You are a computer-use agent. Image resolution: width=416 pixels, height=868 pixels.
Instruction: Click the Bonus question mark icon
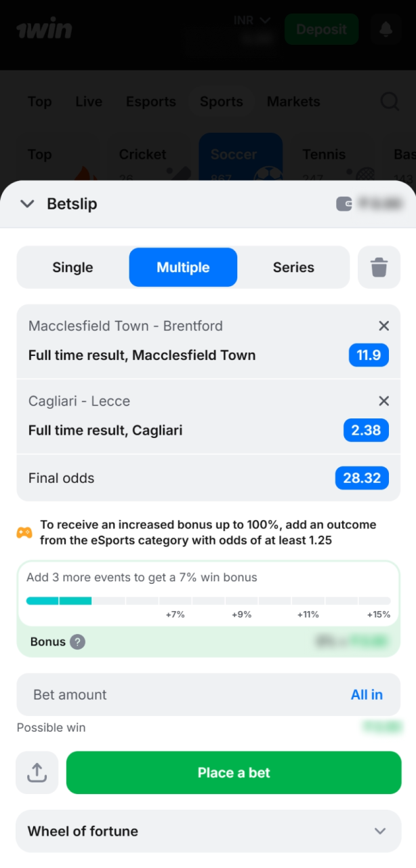click(x=77, y=642)
